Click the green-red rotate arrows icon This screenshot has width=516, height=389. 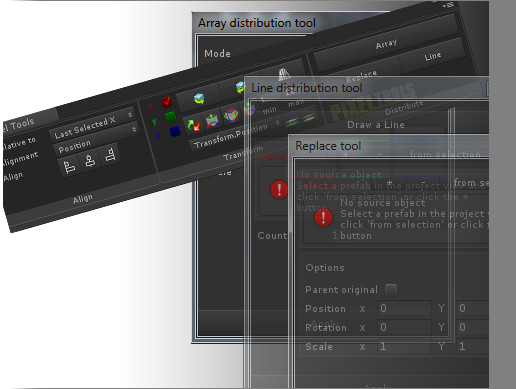(193, 125)
